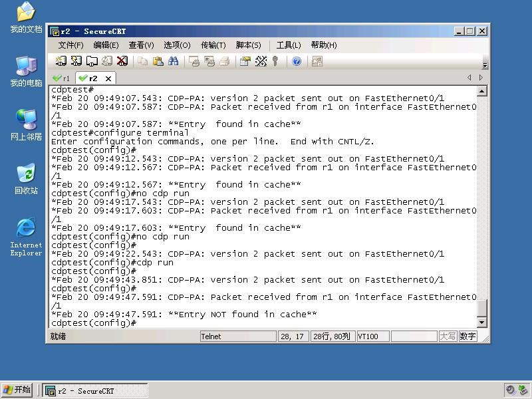
Task: Click the 大写 Caps Lock indicator
Action: pos(448,336)
